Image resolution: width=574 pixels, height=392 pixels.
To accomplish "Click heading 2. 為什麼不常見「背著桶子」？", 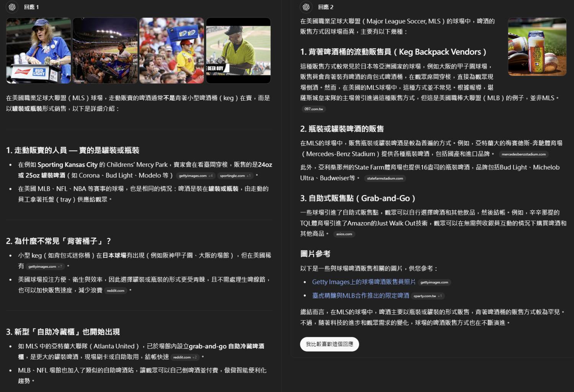I will (59, 241).
